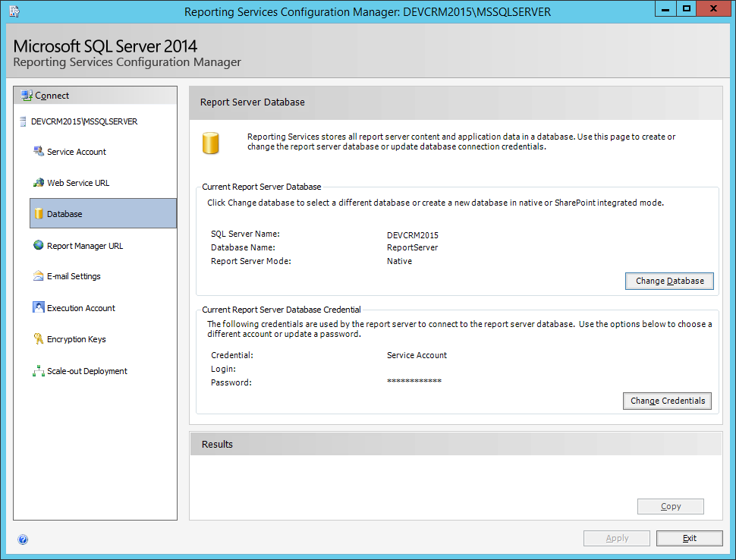Click the Current Report Server Database group title
Image resolution: width=736 pixels, height=560 pixels.
click(x=262, y=187)
